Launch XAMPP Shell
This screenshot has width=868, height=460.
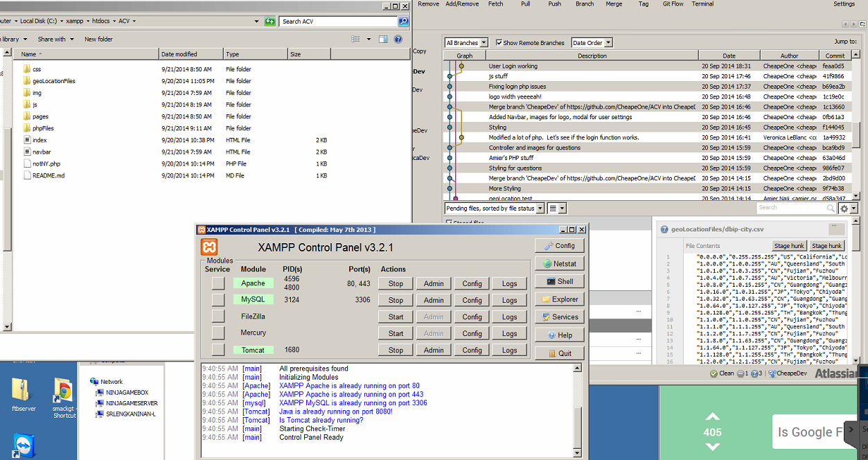[560, 281]
